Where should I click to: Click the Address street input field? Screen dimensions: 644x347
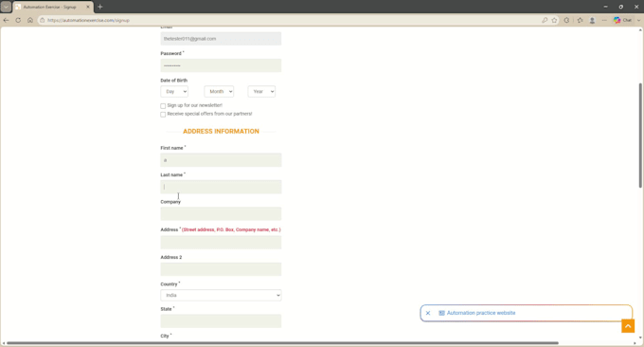point(221,242)
